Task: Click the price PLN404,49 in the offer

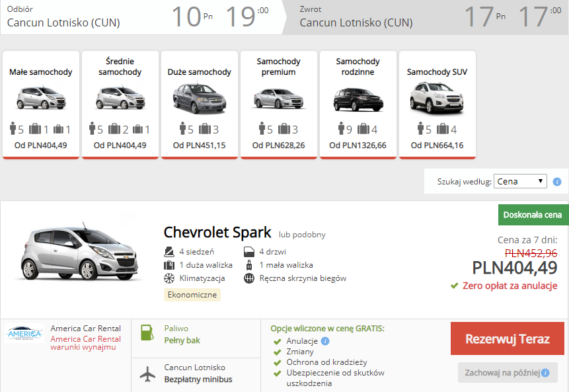Action: pos(515,268)
